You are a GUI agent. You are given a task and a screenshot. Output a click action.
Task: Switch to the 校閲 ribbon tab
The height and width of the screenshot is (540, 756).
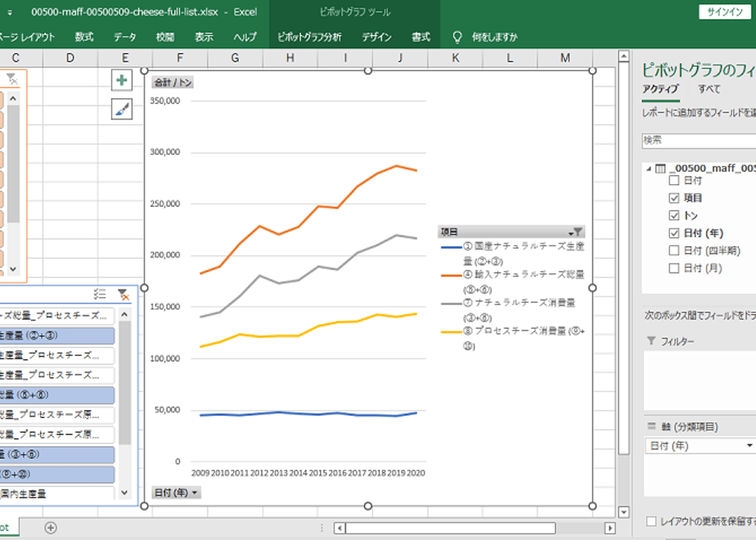pyautogui.click(x=165, y=37)
